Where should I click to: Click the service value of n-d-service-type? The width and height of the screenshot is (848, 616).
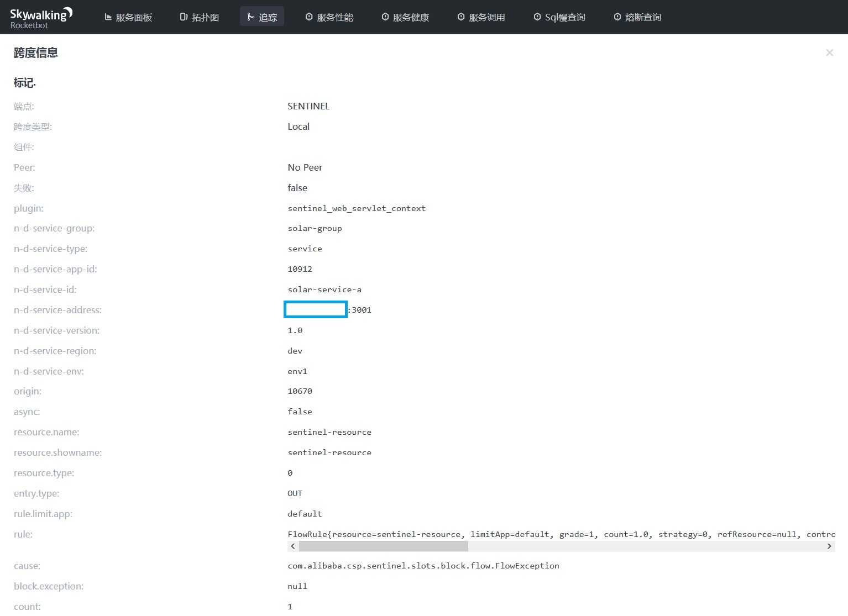coord(305,249)
